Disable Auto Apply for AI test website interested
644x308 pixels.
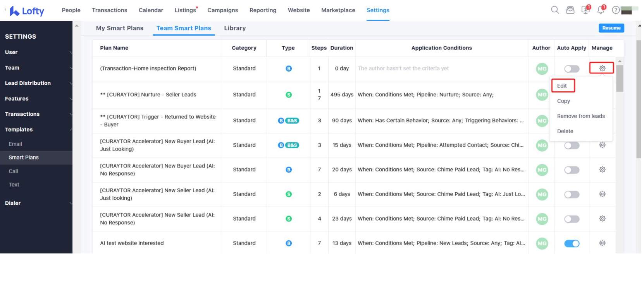[x=572, y=243]
